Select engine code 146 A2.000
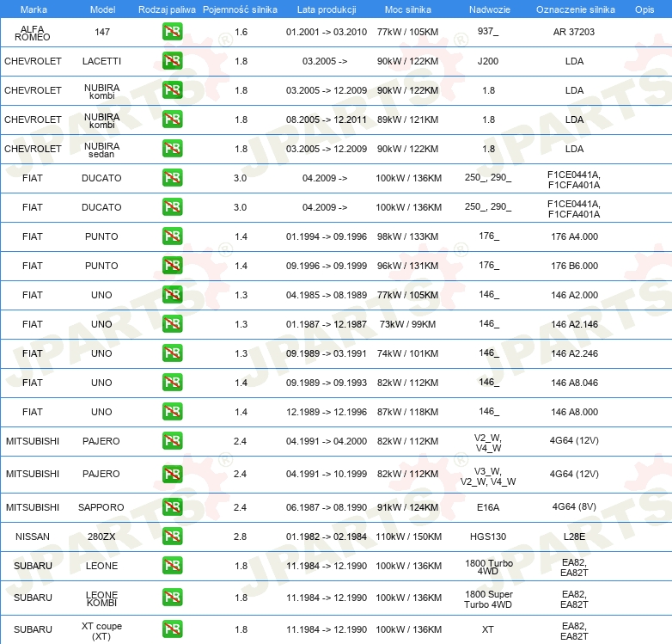Viewport: 672px width, 644px height. pyautogui.click(x=574, y=295)
